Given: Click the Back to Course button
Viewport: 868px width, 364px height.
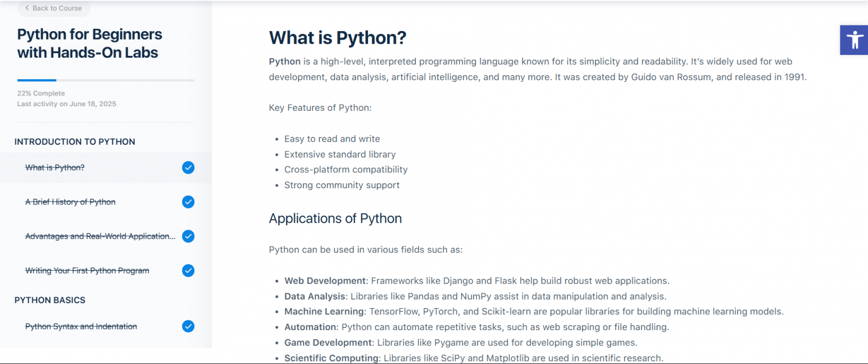Looking at the screenshot, I should pos(53,8).
